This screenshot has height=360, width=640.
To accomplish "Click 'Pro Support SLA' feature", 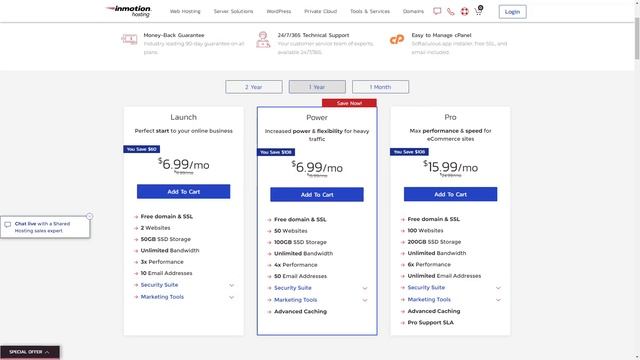I will (431, 322).
